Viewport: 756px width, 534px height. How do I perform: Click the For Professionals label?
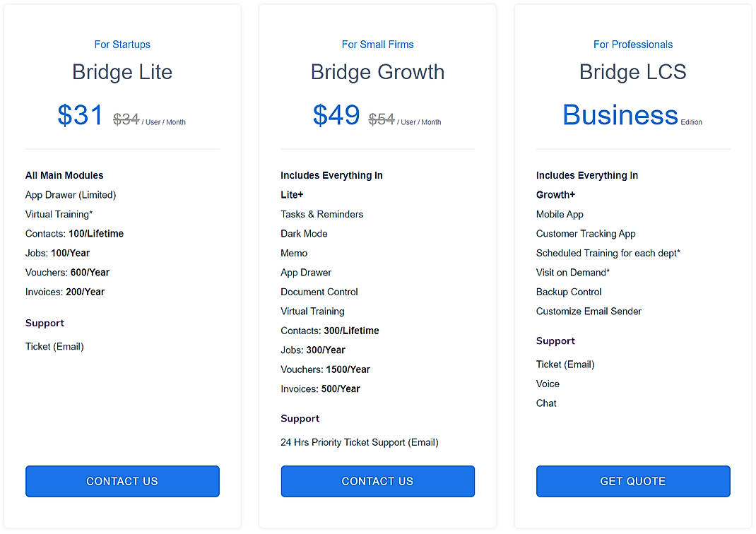click(x=632, y=44)
